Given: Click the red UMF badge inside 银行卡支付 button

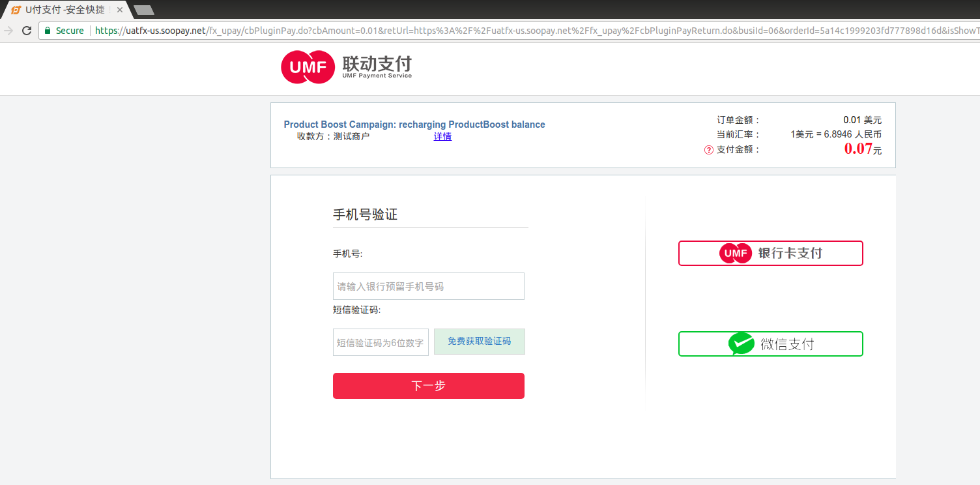Looking at the screenshot, I should [x=736, y=253].
